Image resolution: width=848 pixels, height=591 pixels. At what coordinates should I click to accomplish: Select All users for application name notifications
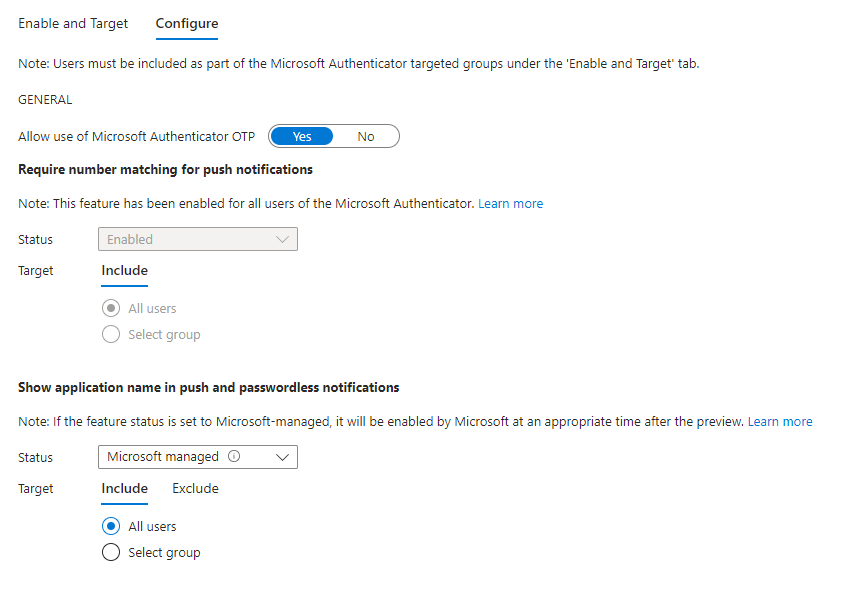coord(110,526)
